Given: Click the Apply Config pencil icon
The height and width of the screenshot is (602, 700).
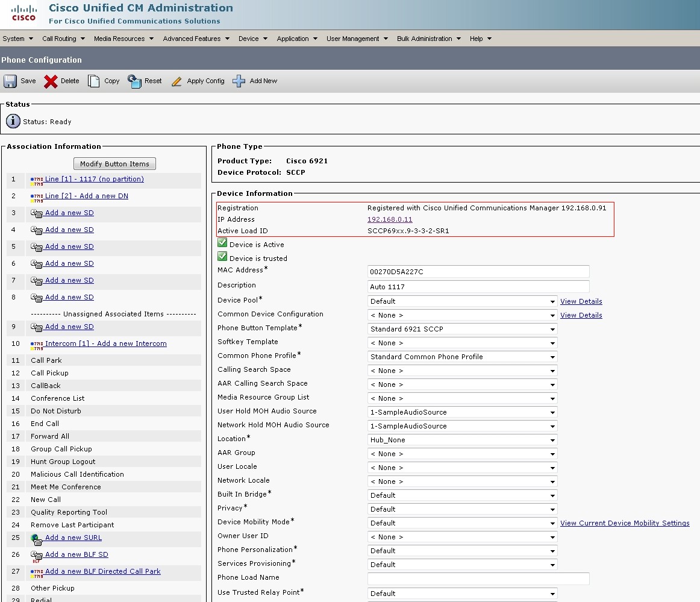Looking at the screenshot, I should click(177, 81).
